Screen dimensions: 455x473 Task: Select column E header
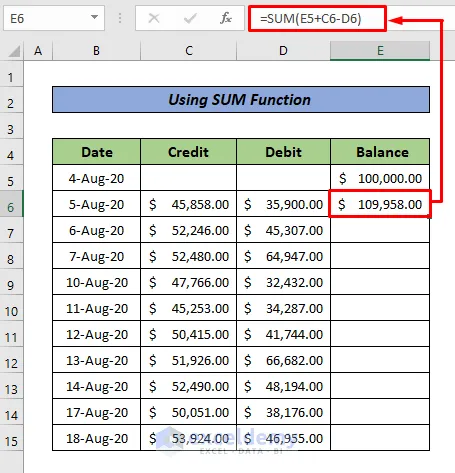pyautogui.click(x=380, y=51)
